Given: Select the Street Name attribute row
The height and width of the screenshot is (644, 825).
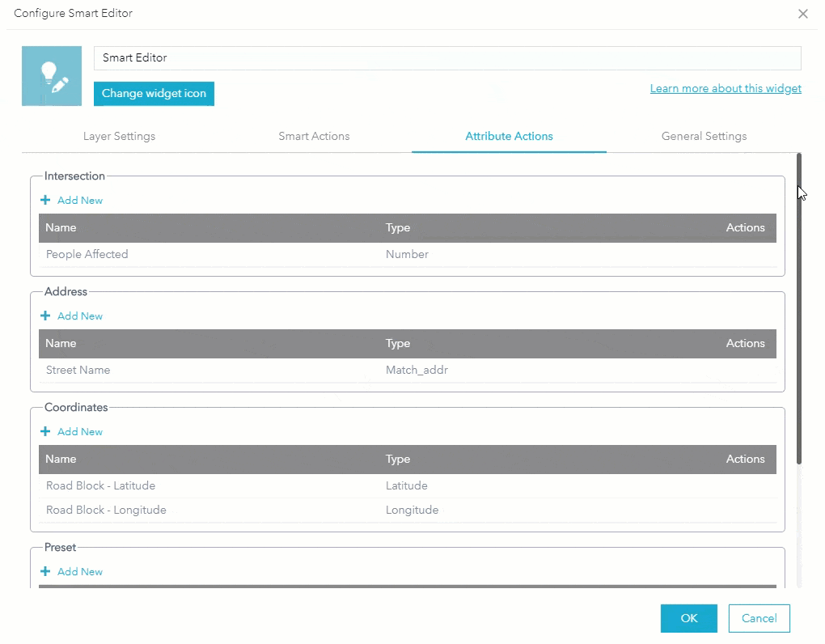Looking at the screenshot, I should [78, 370].
